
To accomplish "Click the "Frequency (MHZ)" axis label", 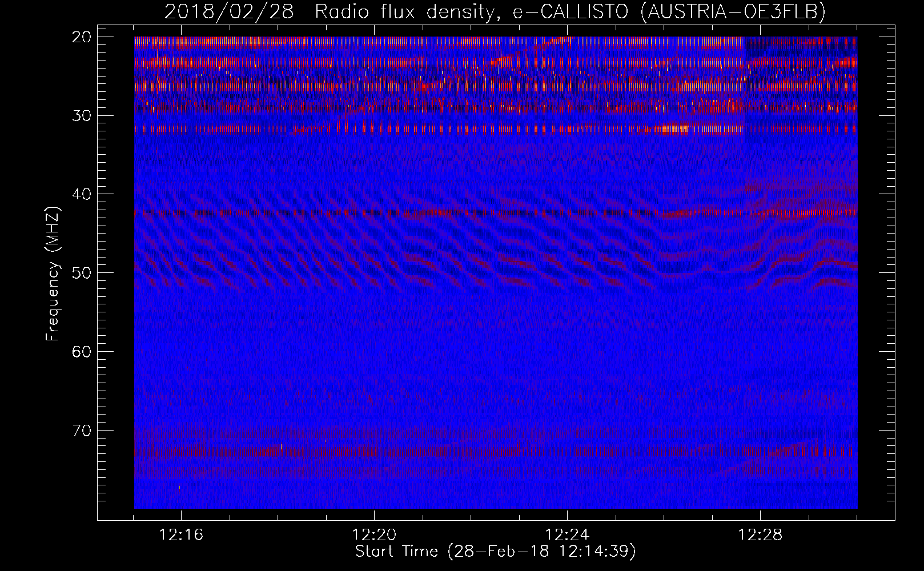I will pos(53,274).
